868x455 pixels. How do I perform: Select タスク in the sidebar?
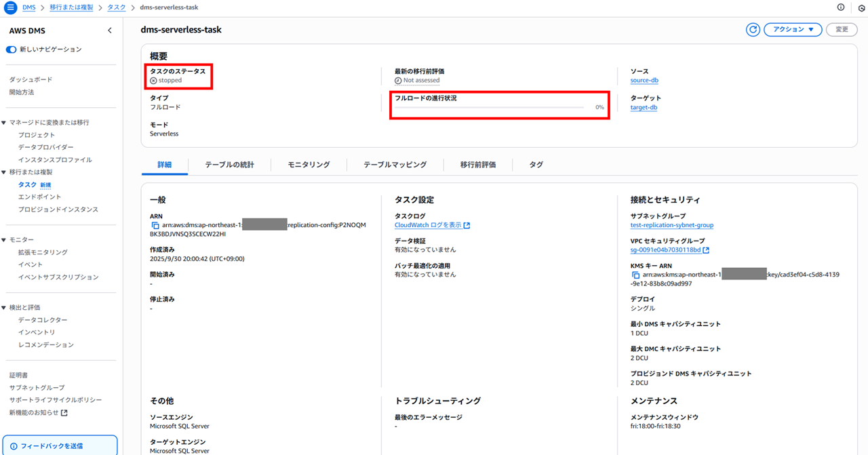point(27,184)
